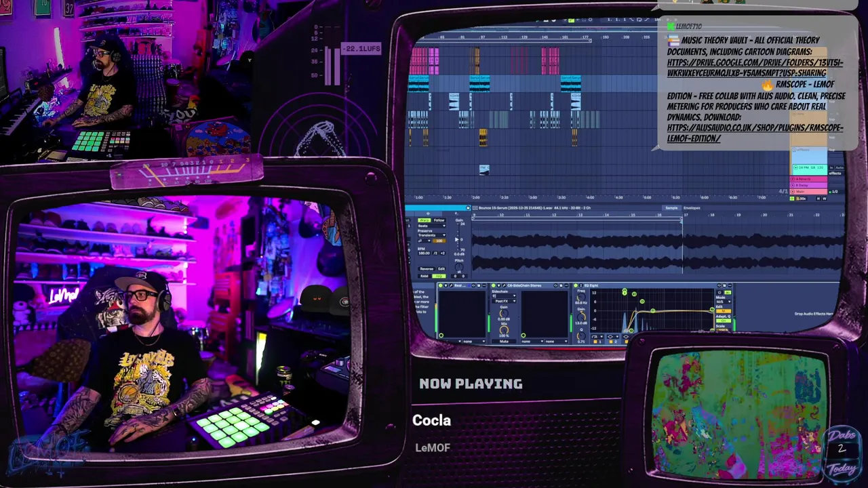Click the save clip icon beside file name
The image size is (868, 488).
(468, 207)
